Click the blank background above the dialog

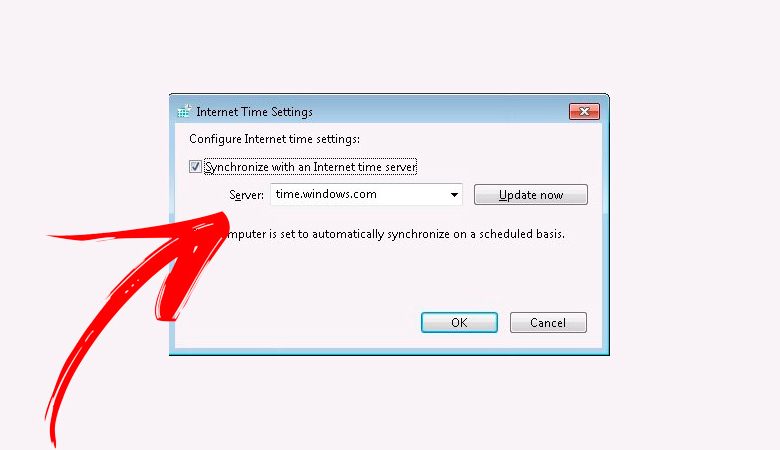coord(389,45)
